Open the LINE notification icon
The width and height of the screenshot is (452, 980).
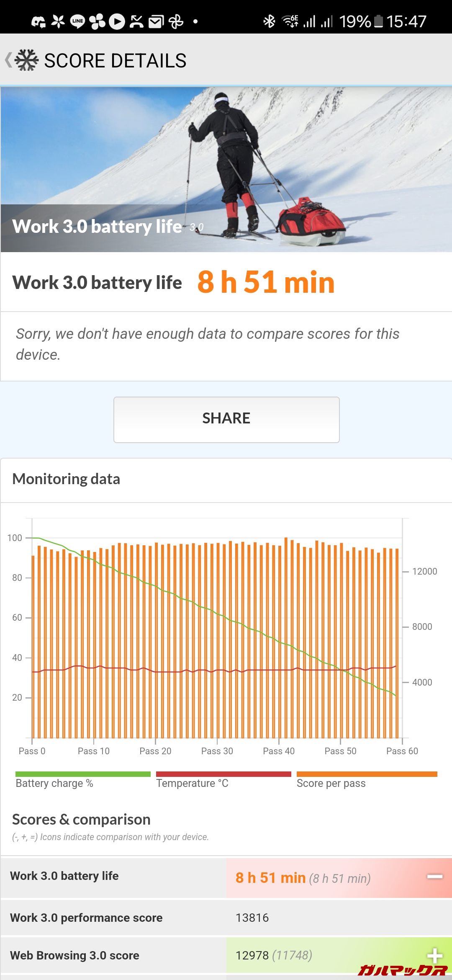77,21
